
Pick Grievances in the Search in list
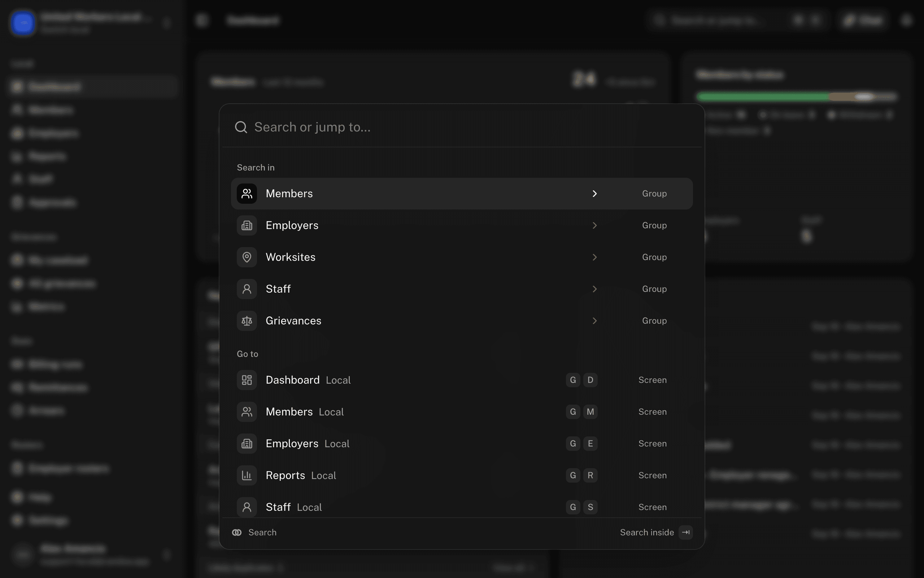pyautogui.click(x=462, y=320)
